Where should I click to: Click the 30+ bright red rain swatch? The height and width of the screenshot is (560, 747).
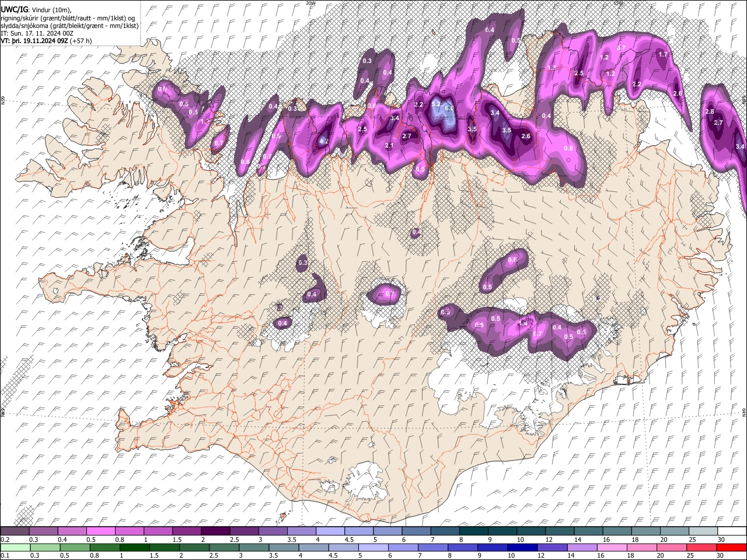pos(730,547)
